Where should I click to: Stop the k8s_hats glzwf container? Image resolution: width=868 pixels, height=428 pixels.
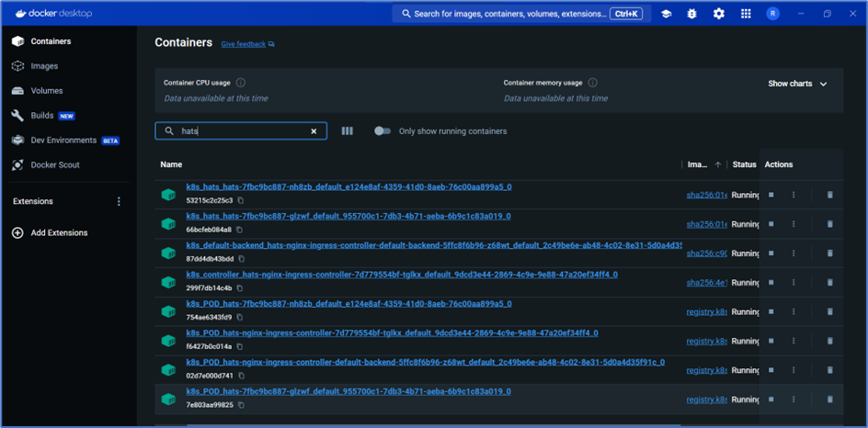coord(771,223)
